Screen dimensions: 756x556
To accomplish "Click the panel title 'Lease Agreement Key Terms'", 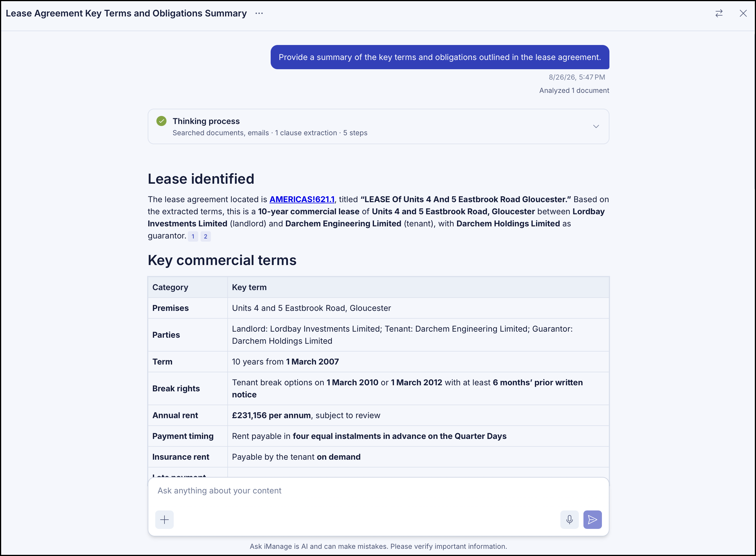I will tap(126, 14).
